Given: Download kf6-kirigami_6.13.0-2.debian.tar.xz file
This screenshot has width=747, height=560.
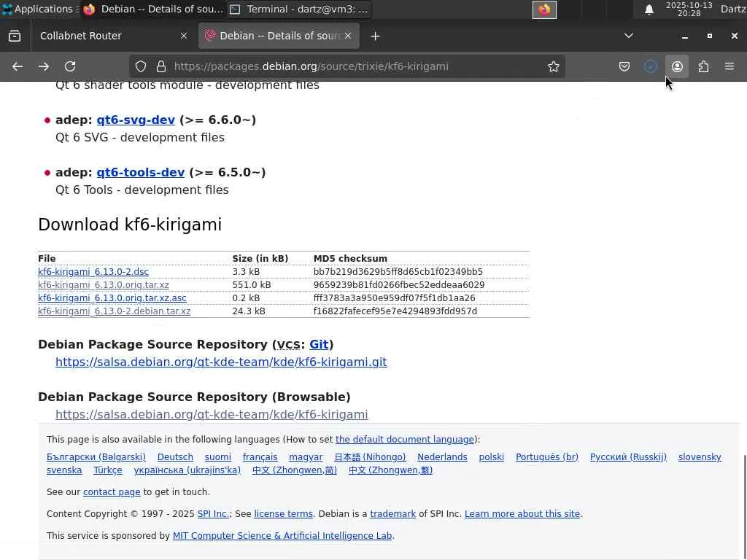Looking at the screenshot, I should point(115,311).
